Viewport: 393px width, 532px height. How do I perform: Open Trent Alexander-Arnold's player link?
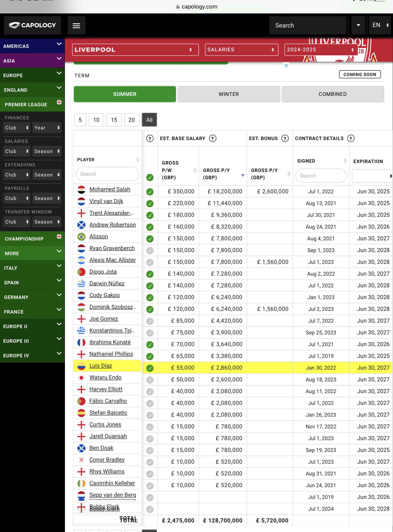[x=112, y=213]
